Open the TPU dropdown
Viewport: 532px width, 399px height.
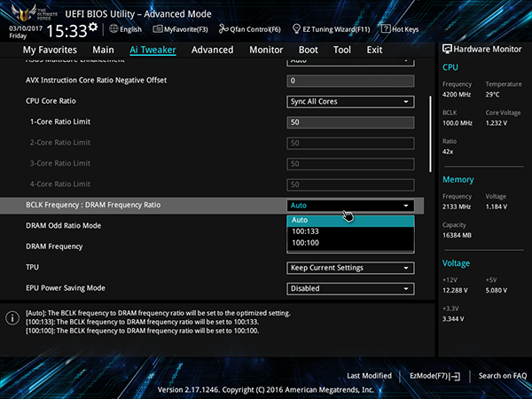click(350, 268)
